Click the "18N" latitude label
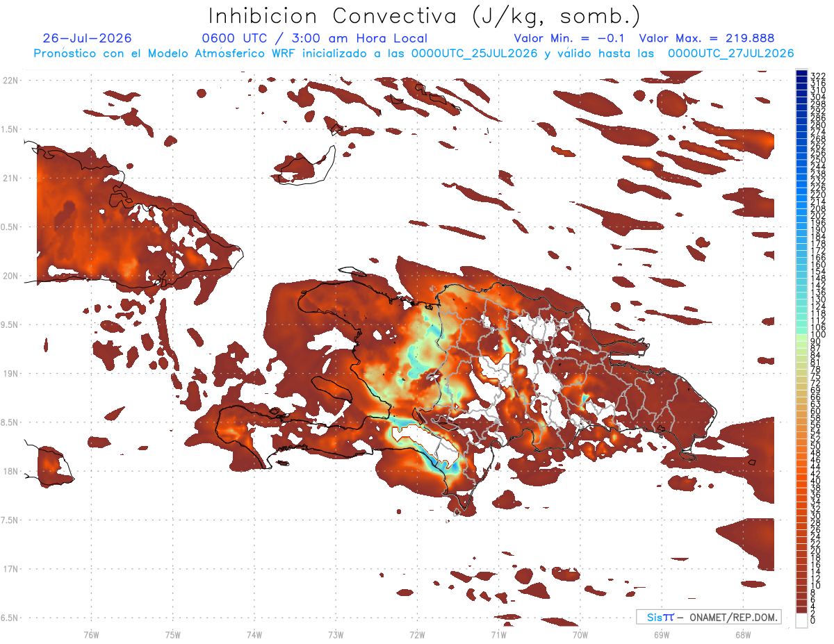 point(10,472)
